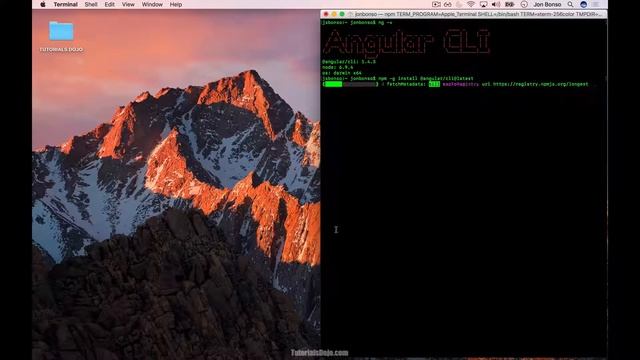Viewport: 640px width, 360px height.
Task: Click the battery status icon
Action: pyautogui.click(x=510, y=4)
